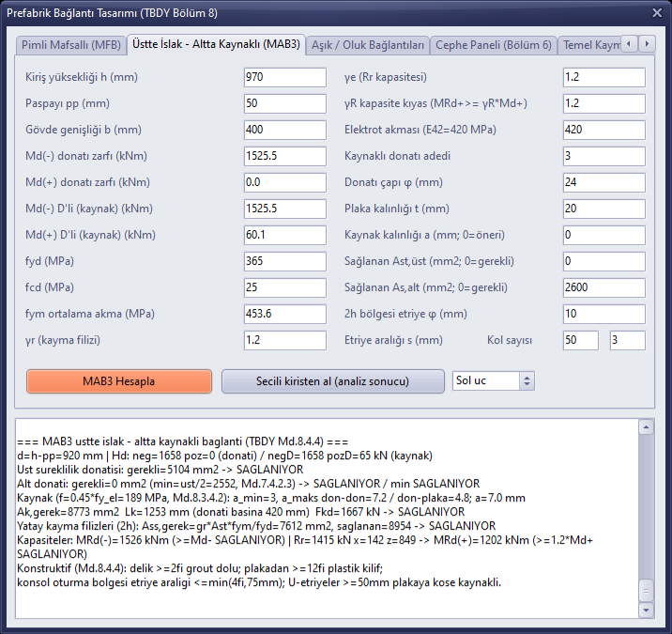The image size is (672, 634).
Task: Click the output scrollbar down arrow
Action: click(646, 610)
